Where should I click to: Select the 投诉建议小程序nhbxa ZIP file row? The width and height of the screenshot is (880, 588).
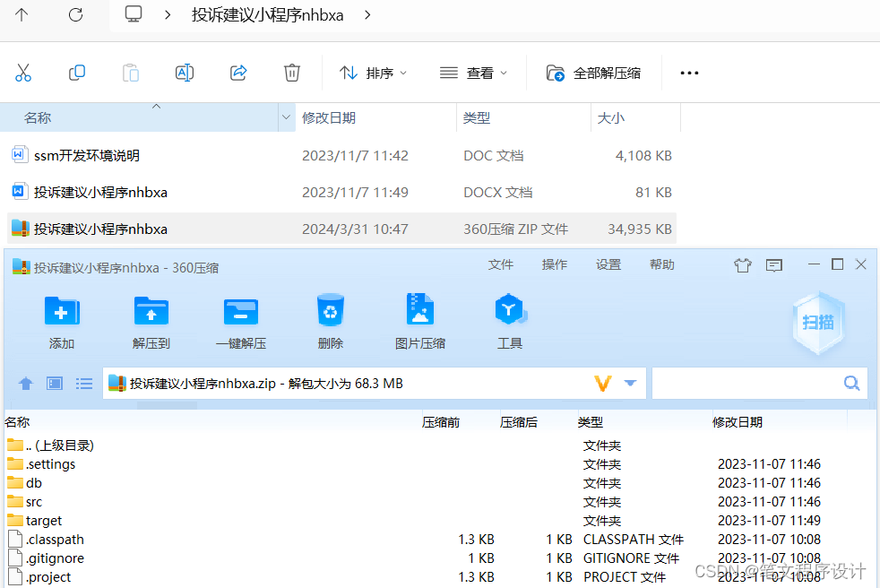pyautogui.click(x=341, y=229)
